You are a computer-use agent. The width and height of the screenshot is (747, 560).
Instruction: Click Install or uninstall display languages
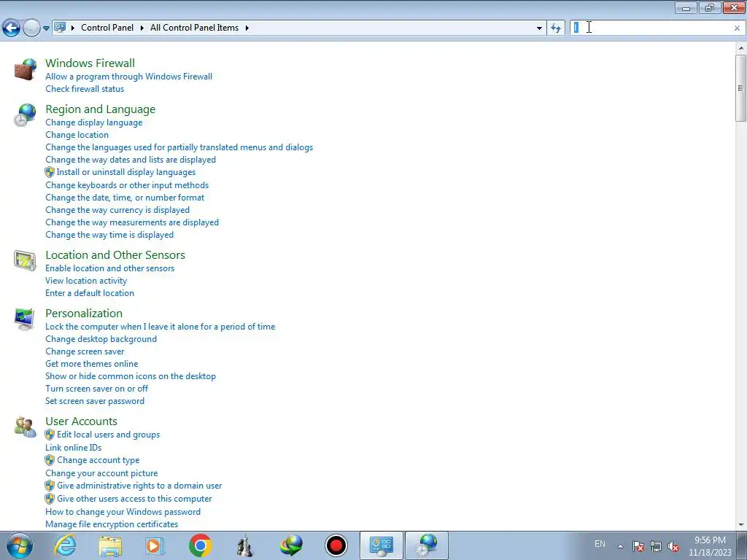(x=126, y=172)
